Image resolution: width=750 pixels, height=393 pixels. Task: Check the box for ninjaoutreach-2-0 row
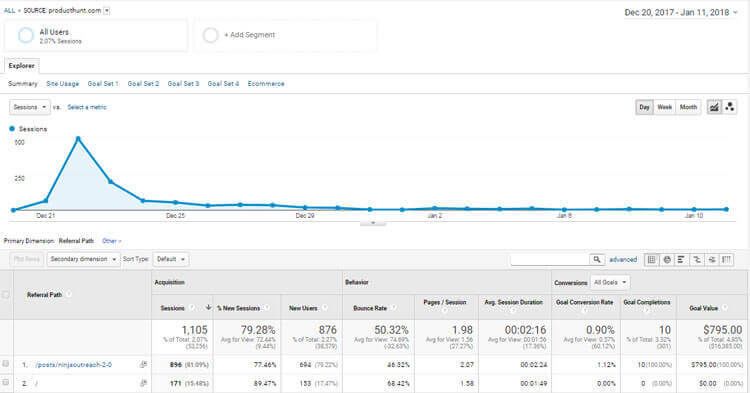[x=6, y=364]
